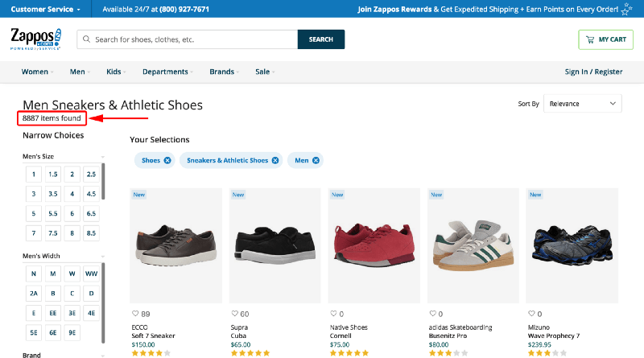Open the Brands navigation menu
Image resolution: width=644 pixels, height=358 pixels.
(225, 72)
